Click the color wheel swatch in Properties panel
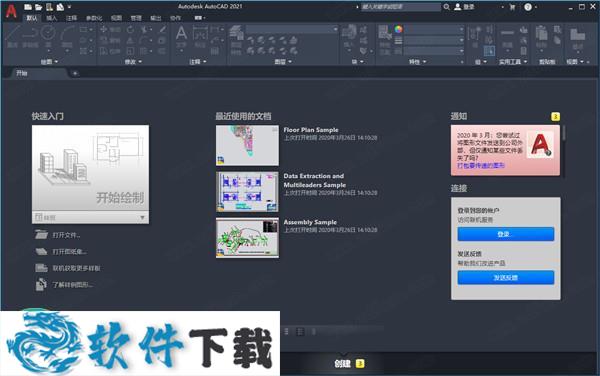 pos(398,29)
